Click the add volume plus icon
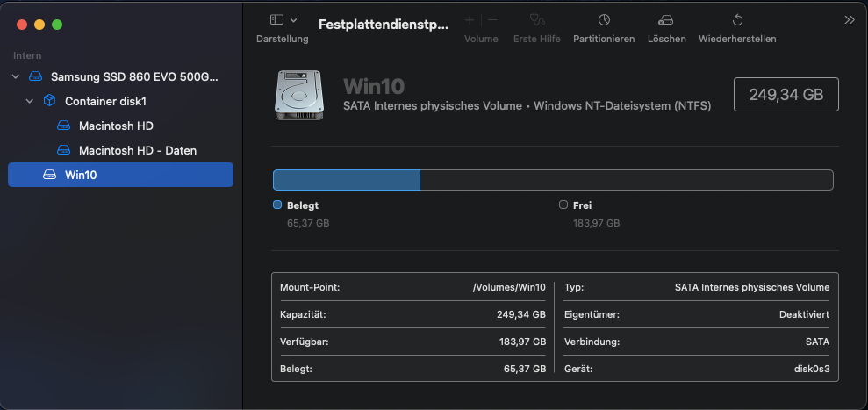868x410 pixels. tap(470, 20)
